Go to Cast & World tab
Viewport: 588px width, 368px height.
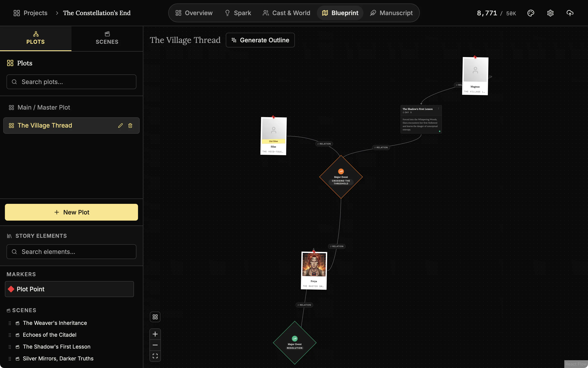pyautogui.click(x=286, y=13)
